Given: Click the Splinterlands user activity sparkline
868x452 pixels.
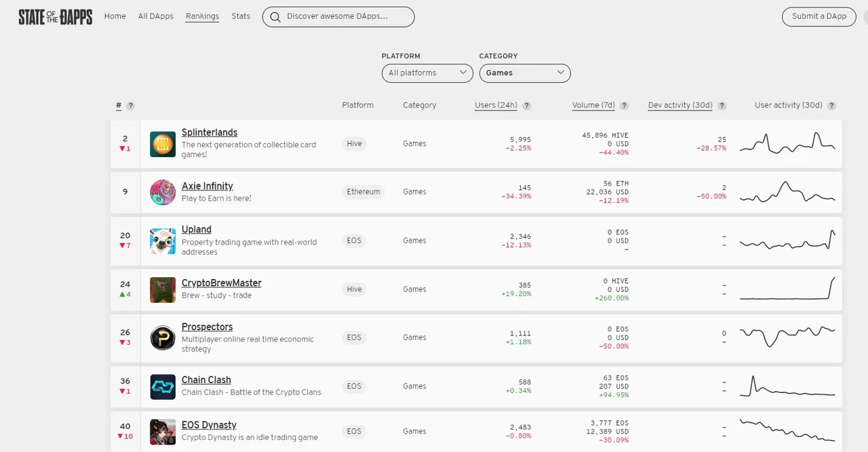Looking at the screenshot, I should coord(787,142).
